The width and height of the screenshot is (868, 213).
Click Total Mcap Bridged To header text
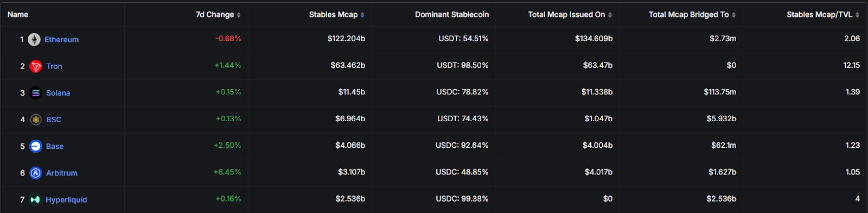click(689, 15)
